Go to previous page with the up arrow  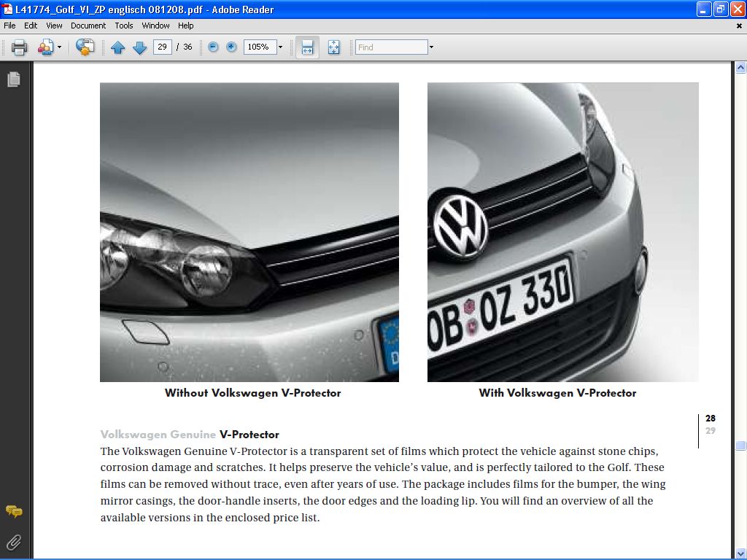coord(118,47)
